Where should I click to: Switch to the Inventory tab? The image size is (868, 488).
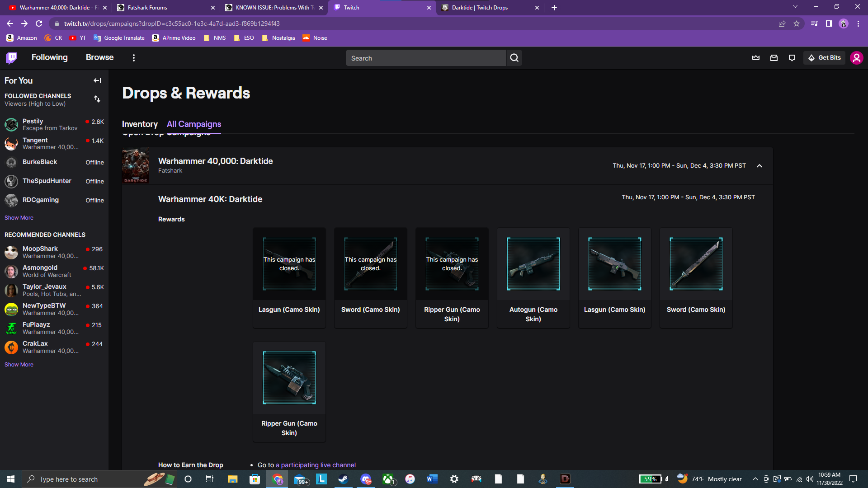pyautogui.click(x=140, y=124)
